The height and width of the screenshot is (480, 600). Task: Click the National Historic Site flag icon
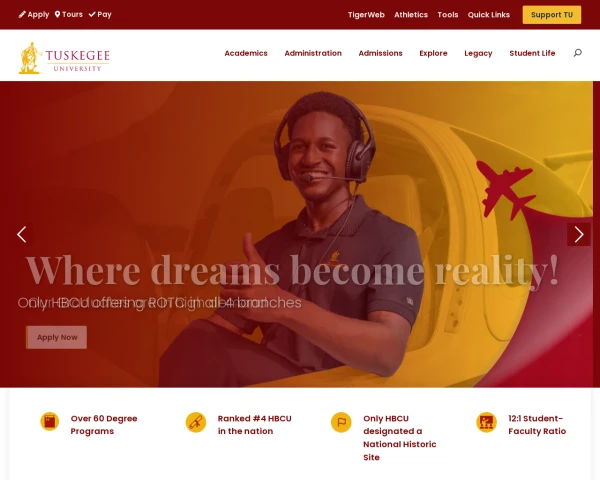(341, 422)
